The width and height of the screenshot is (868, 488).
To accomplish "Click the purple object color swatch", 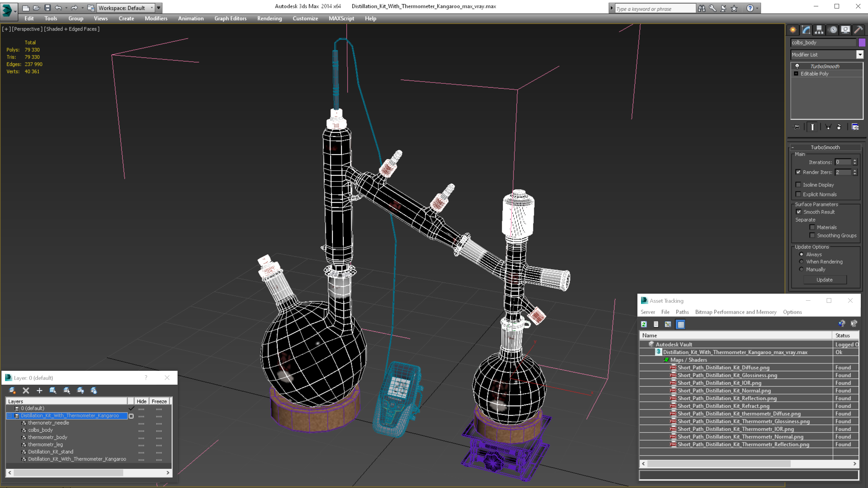I will tap(862, 42).
